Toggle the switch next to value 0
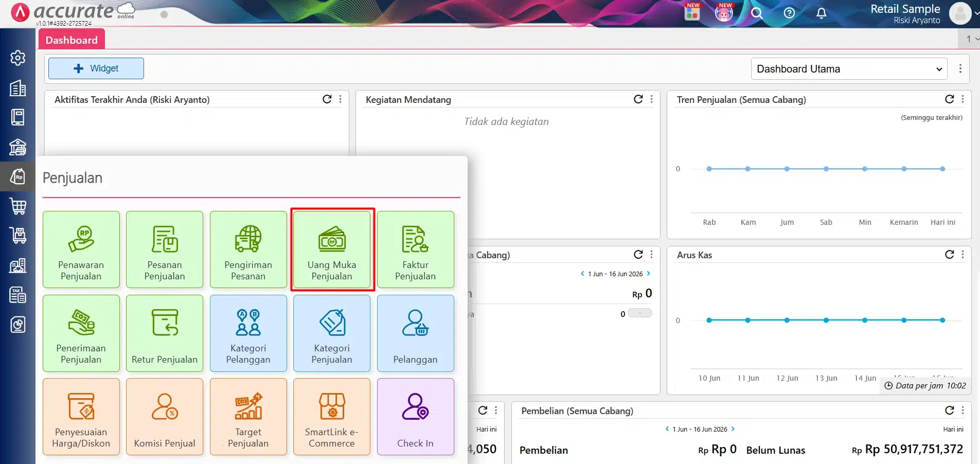Image resolution: width=980 pixels, height=464 pixels. click(640, 313)
